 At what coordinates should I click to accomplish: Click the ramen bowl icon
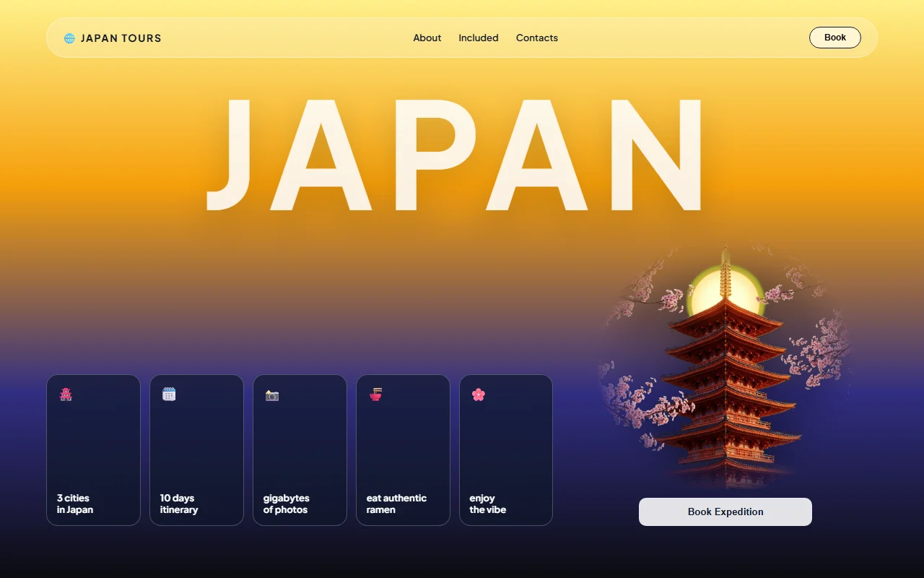pyautogui.click(x=375, y=394)
